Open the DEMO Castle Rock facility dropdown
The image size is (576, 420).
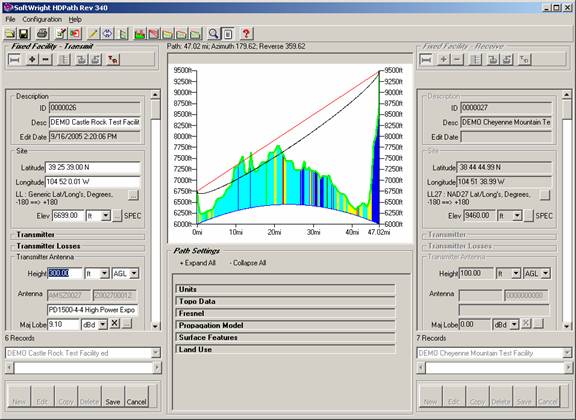click(83, 353)
